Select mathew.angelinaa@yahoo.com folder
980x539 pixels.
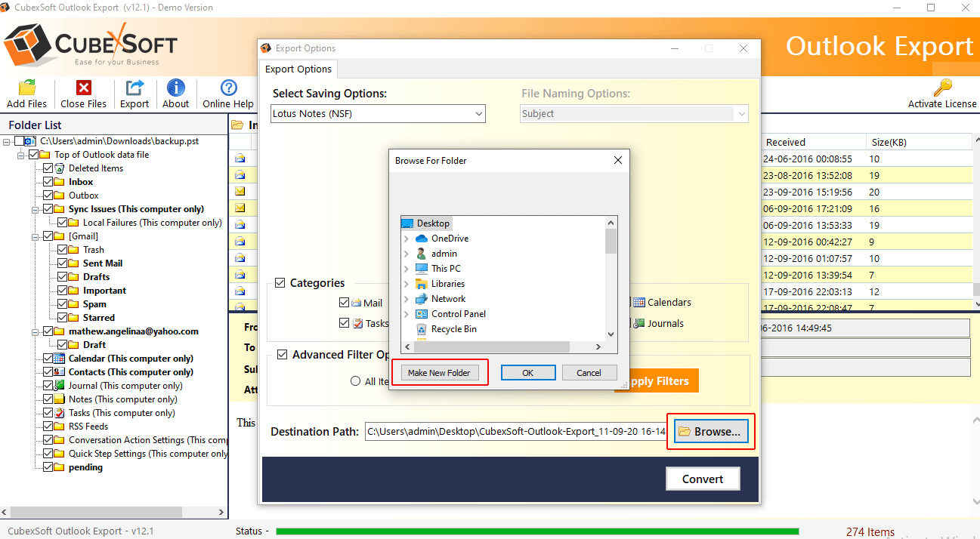pos(134,331)
